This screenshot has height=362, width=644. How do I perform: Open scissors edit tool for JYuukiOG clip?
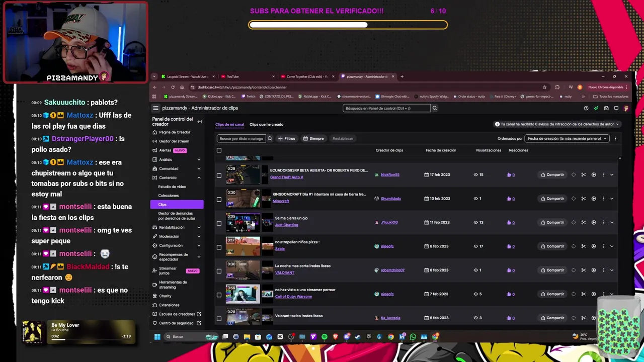coord(584,222)
